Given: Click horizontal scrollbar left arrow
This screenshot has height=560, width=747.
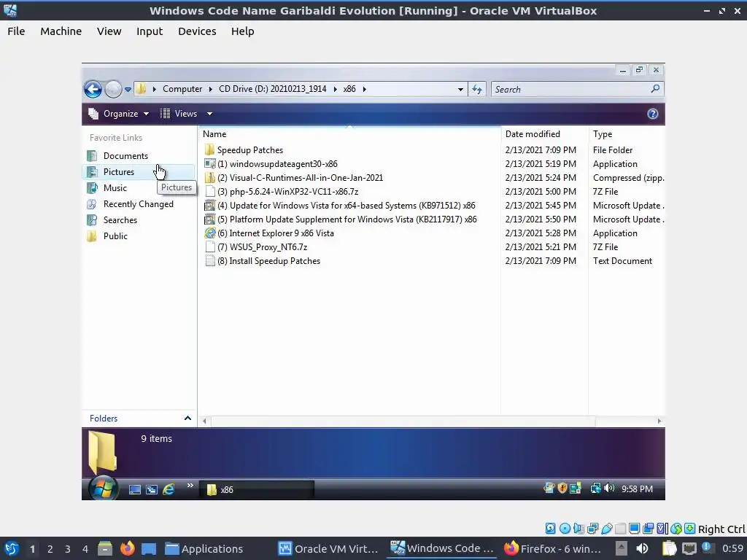Looking at the screenshot, I should point(204,421).
